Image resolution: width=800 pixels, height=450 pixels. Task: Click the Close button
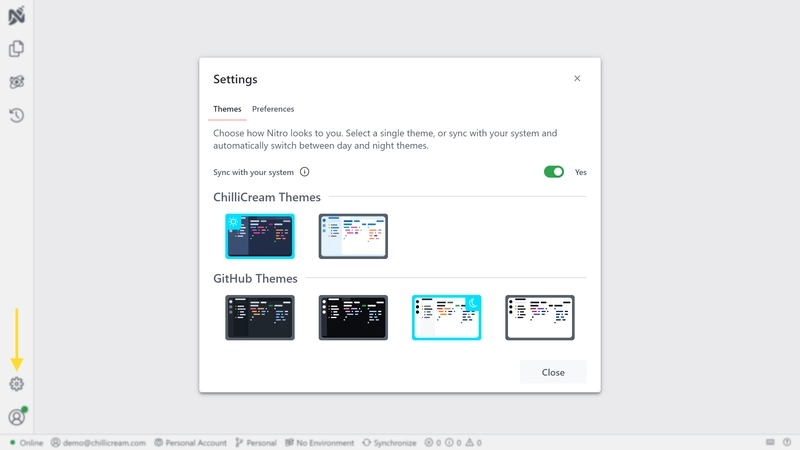553,372
